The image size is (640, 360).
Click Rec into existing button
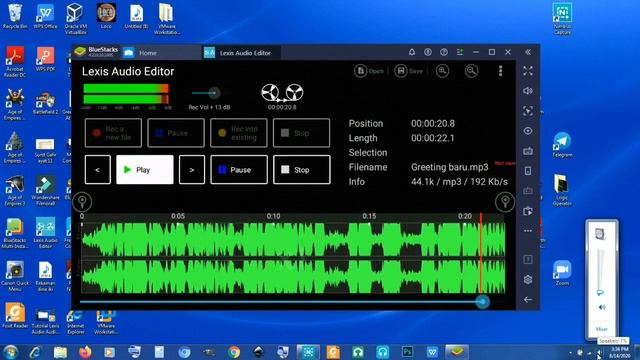tap(238, 133)
